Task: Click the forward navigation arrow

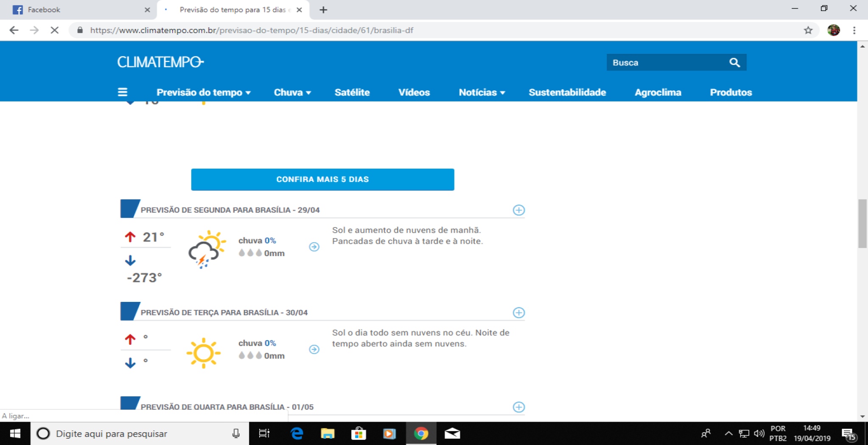Action: coord(34,30)
